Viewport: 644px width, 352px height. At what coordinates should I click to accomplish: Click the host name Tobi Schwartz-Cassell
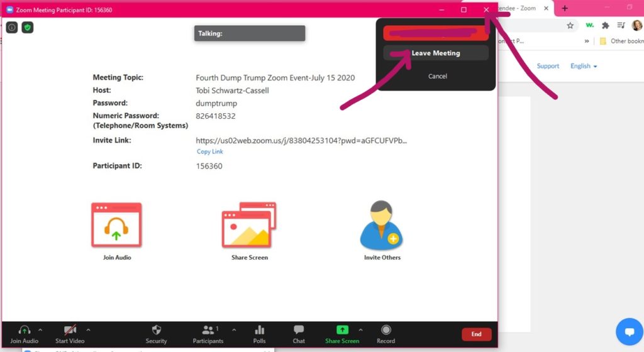tap(232, 91)
